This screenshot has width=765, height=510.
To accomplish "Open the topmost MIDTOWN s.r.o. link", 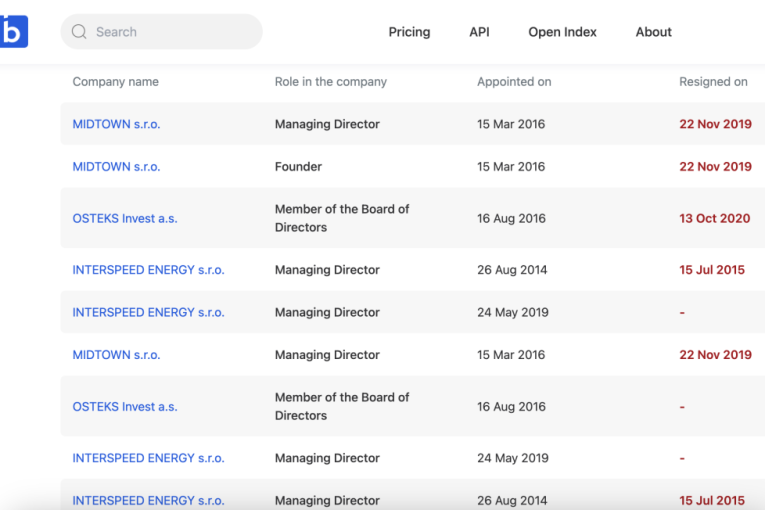I will 116,125.
